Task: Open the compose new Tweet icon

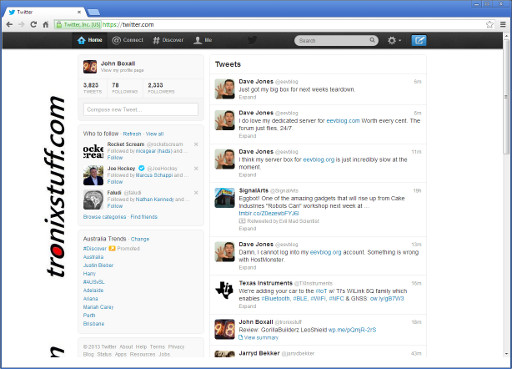Action: 419,40
